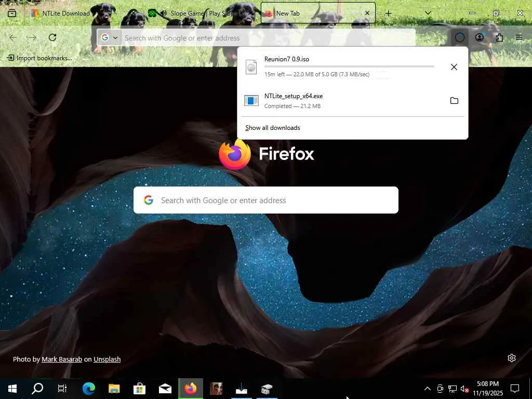Open new tab personalize gear icon

click(x=512, y=358)
